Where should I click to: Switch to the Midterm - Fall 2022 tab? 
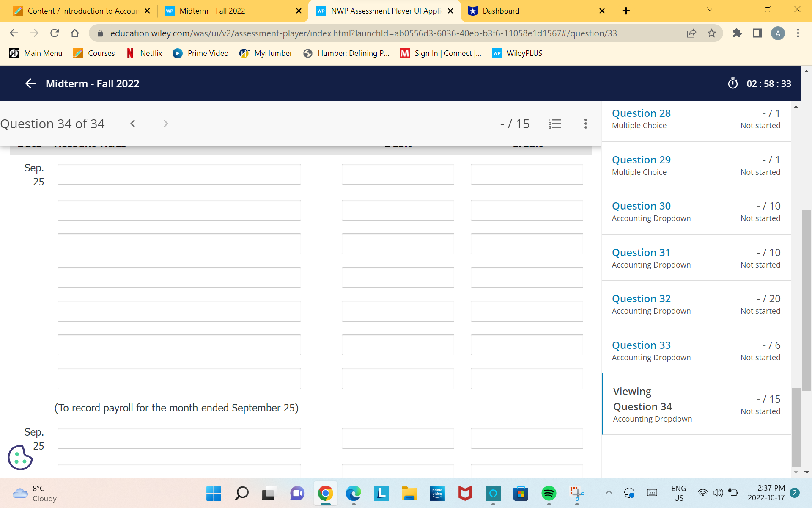(x=211, y=11)
